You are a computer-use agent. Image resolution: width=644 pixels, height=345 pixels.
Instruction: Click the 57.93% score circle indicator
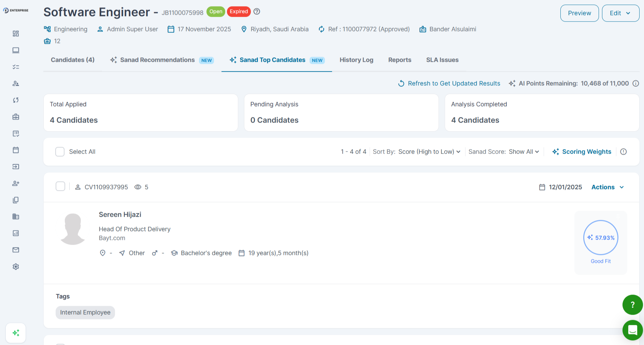600,238
